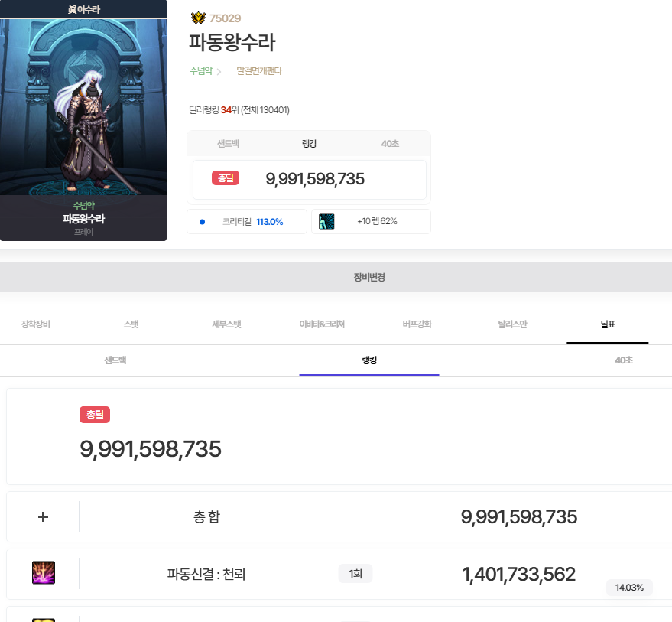Open the 수넘약 adventure group link

(201, 71)
